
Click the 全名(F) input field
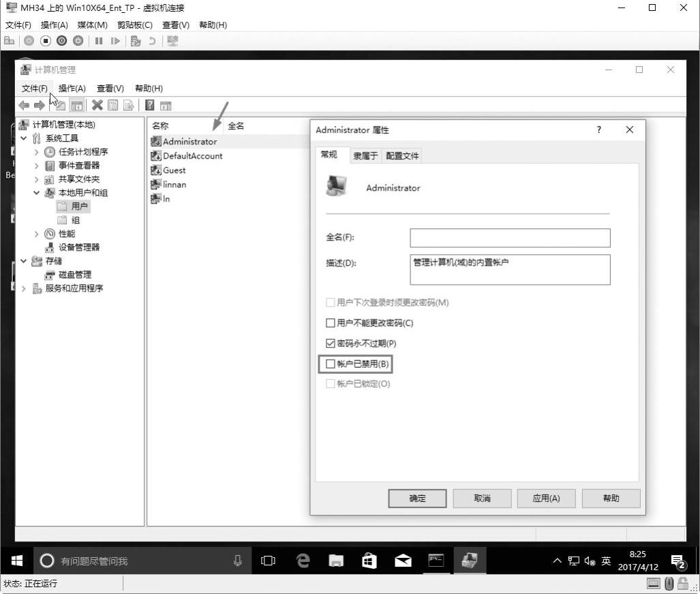coord(511,238)
